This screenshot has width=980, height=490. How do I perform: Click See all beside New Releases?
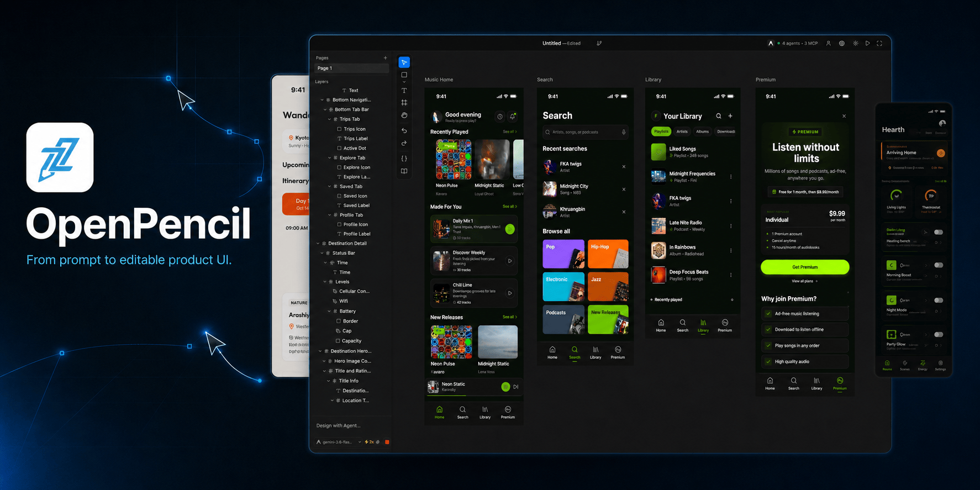510,317
